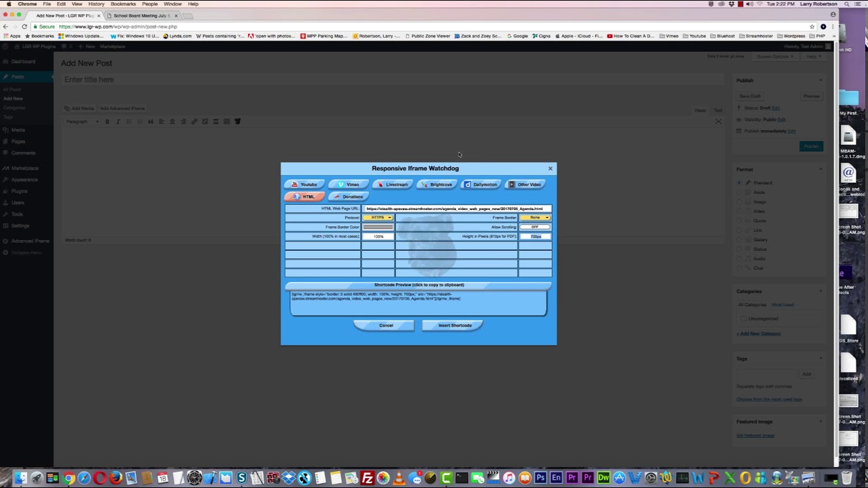Open the Trash in the Dock
The height and width of the screenshot is (488, 868).
[846, 479]
